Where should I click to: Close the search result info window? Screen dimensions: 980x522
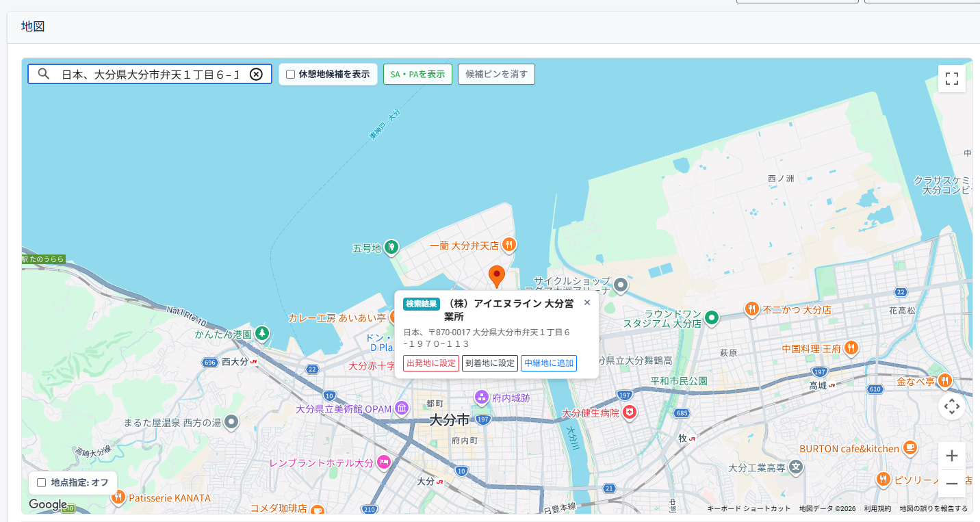[586, 302]
